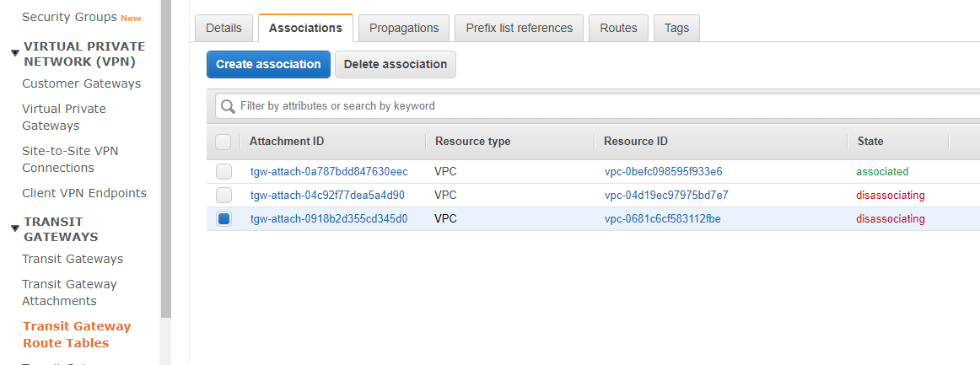This screenshot has width=980, height=365.
Task: Collapse the Virtual Private Network section
Action: (14, 53)
